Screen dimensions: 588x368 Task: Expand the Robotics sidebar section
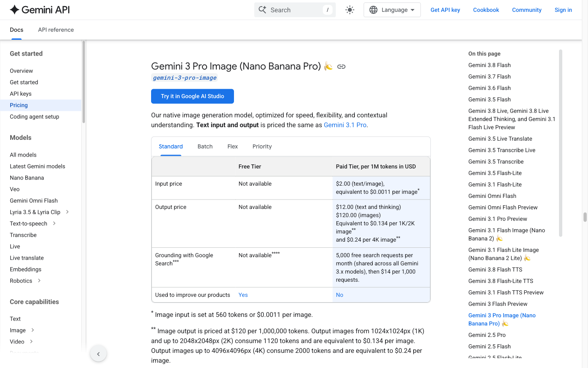click(39, 280)
